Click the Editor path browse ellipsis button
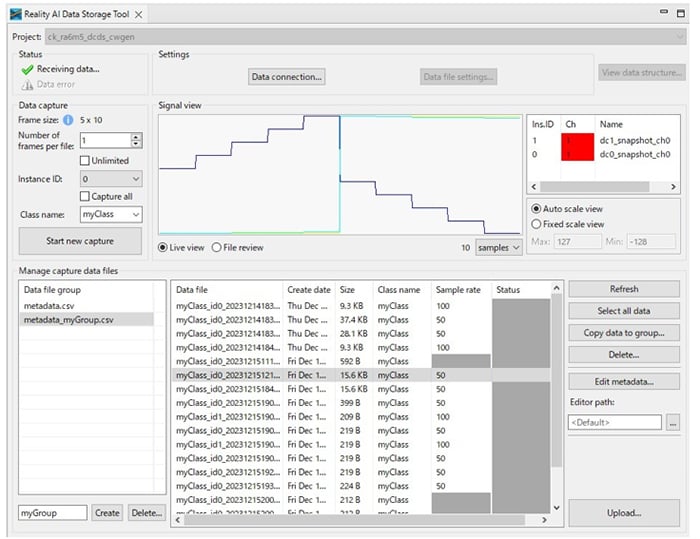 click(x=673, y=423)
